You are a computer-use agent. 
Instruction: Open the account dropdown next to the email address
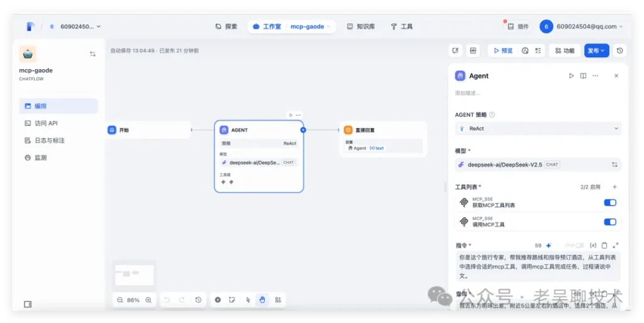click(621, 26)
